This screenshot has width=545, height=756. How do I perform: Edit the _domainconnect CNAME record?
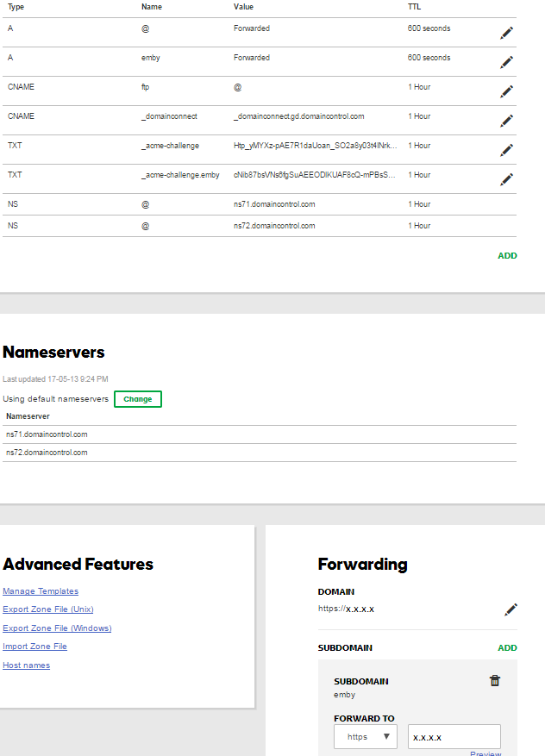pos(506,121)
